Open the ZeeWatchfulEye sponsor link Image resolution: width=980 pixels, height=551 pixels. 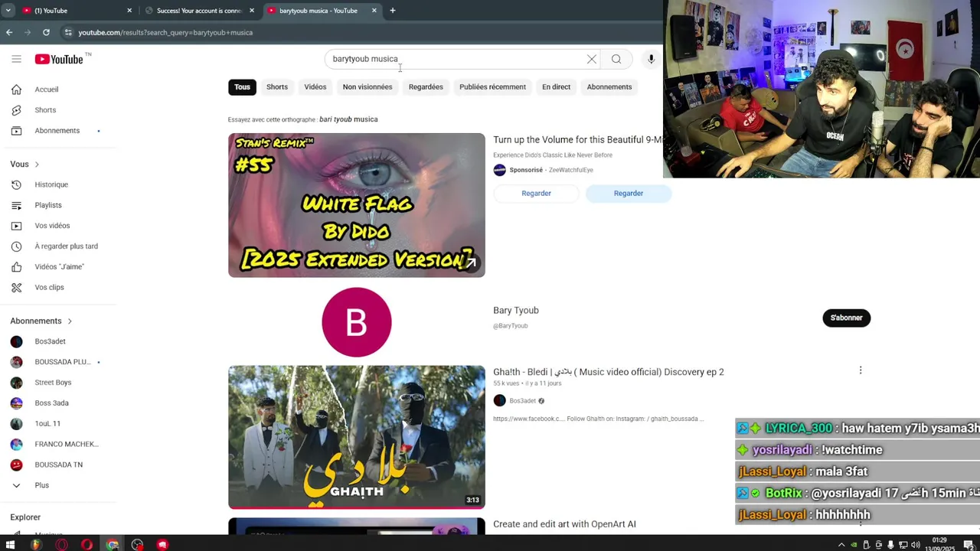570,170
